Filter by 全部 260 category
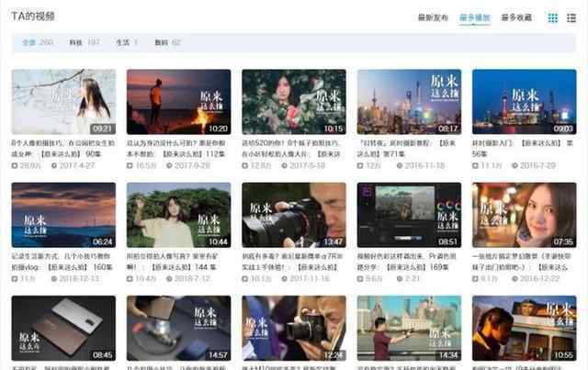This screenshot has width=588, height=370. (x=37, y=42)
